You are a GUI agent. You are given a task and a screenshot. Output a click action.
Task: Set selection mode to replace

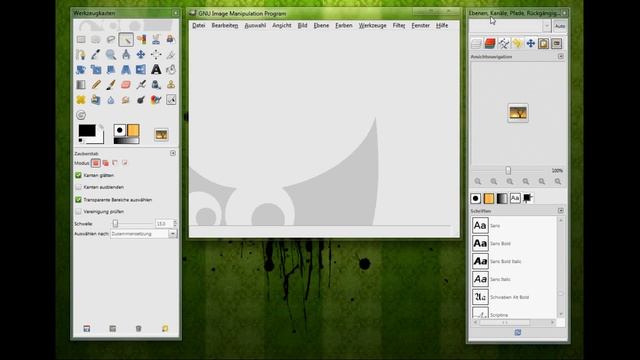(96, 163)
